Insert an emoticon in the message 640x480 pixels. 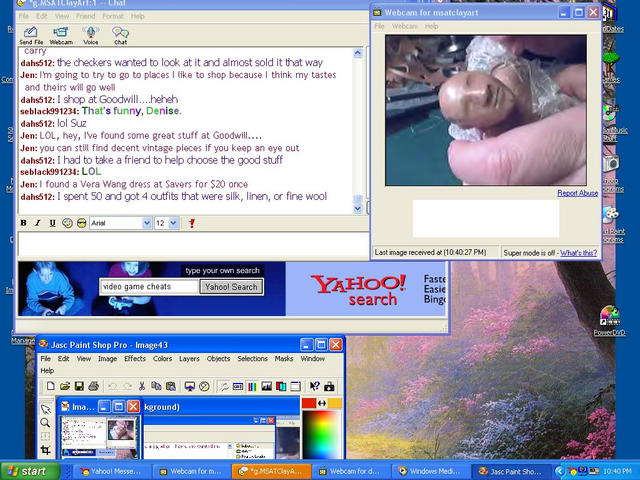point(67,223)
